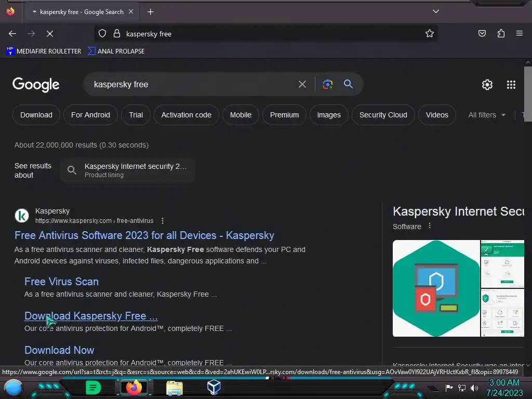List all tabs dropdown arrow

[x=436, y=11]
